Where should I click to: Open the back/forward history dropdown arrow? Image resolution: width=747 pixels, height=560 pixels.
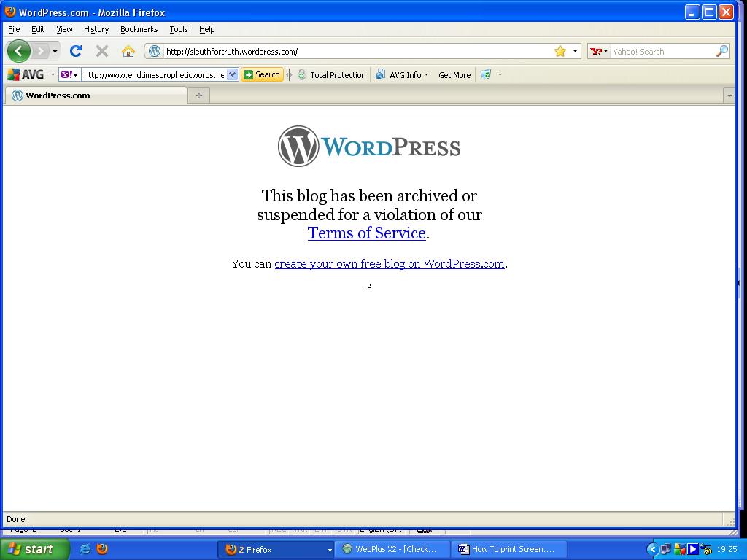click(55, 51)
